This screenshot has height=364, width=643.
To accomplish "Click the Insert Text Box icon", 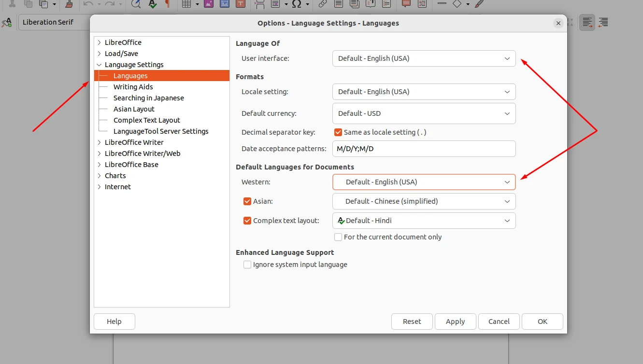I will click(x=241, y=4).
